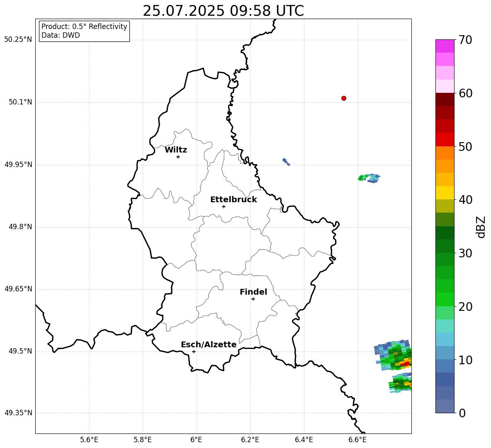Click the 10 value on colorbar
The image size is (491, 448).
tap(465, 360)
